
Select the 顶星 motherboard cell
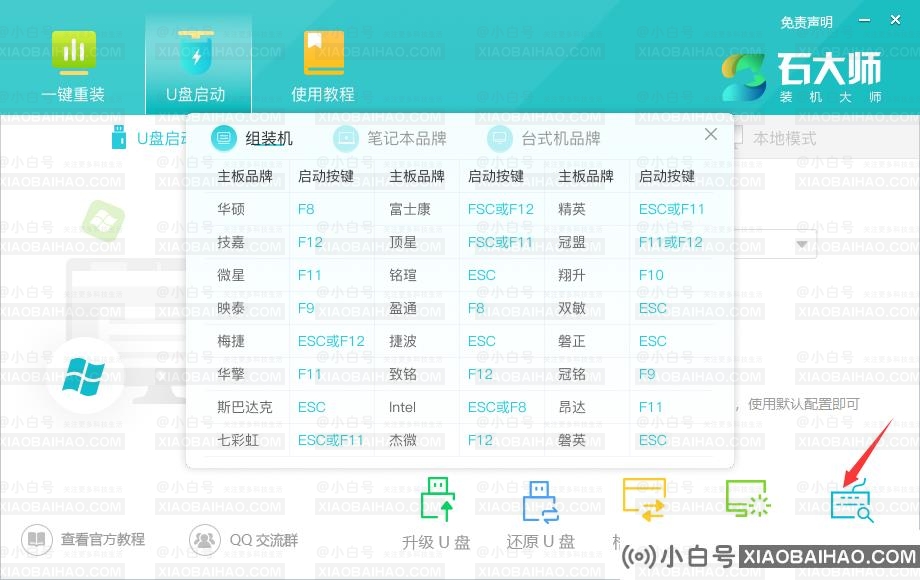402,242
